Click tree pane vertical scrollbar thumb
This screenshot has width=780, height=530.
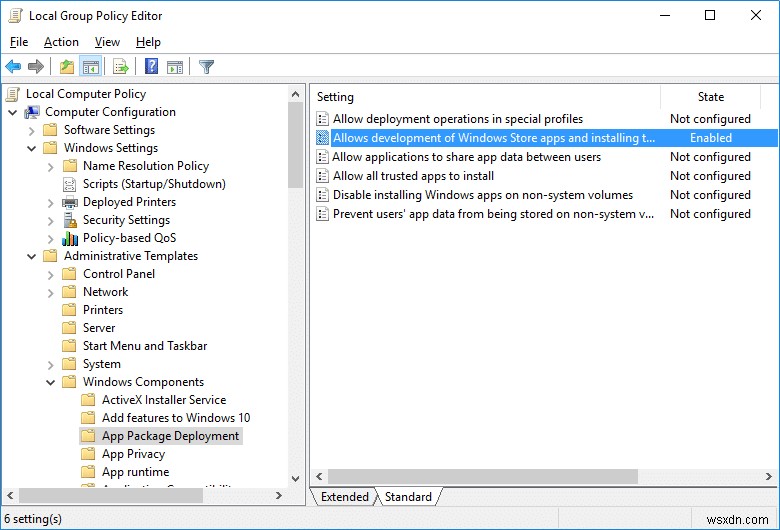coord(295,145)
